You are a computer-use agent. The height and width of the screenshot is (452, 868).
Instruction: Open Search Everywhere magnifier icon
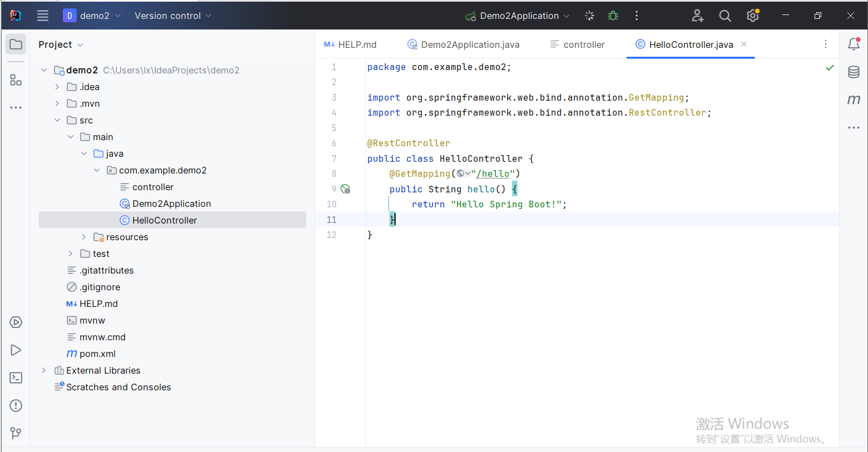point(725,16)
